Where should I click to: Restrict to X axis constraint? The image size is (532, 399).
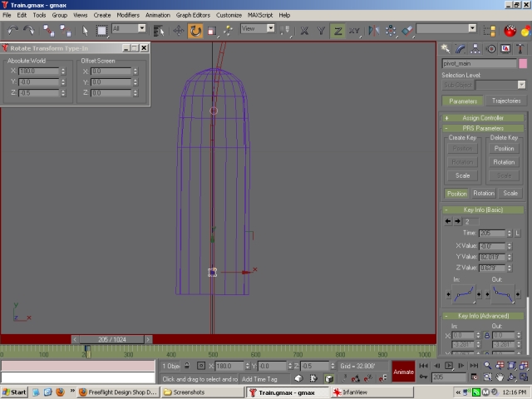(x=304, y=31)
